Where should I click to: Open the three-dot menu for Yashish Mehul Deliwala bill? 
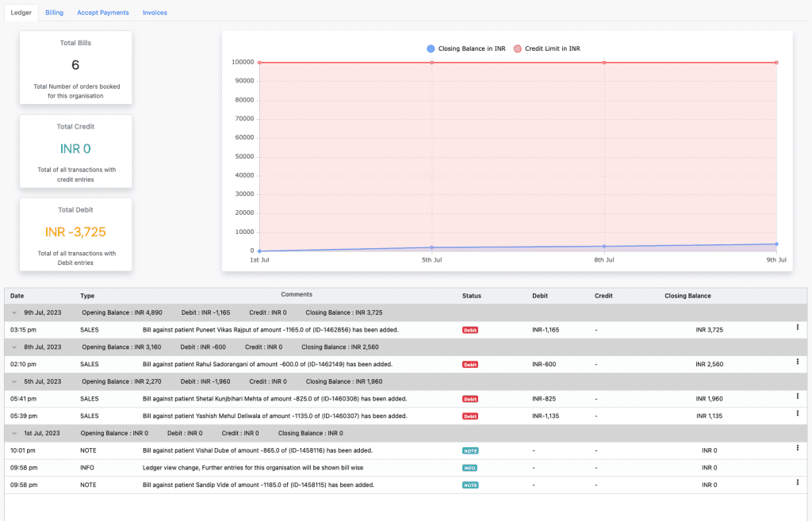(797, 413)
